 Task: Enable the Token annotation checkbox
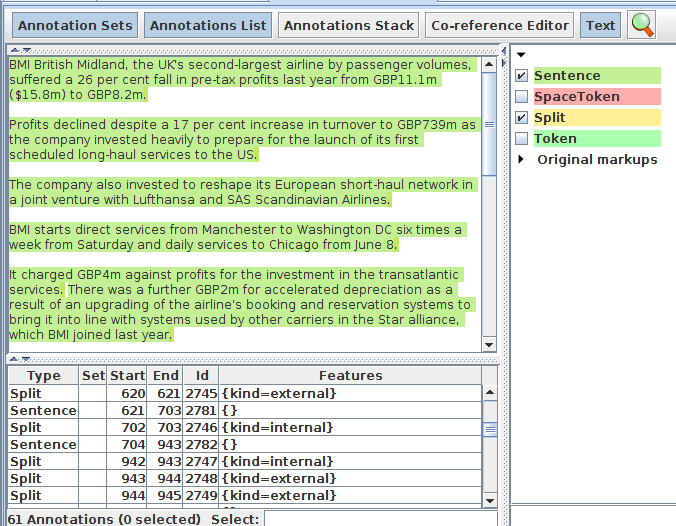(x=522, y=139)
